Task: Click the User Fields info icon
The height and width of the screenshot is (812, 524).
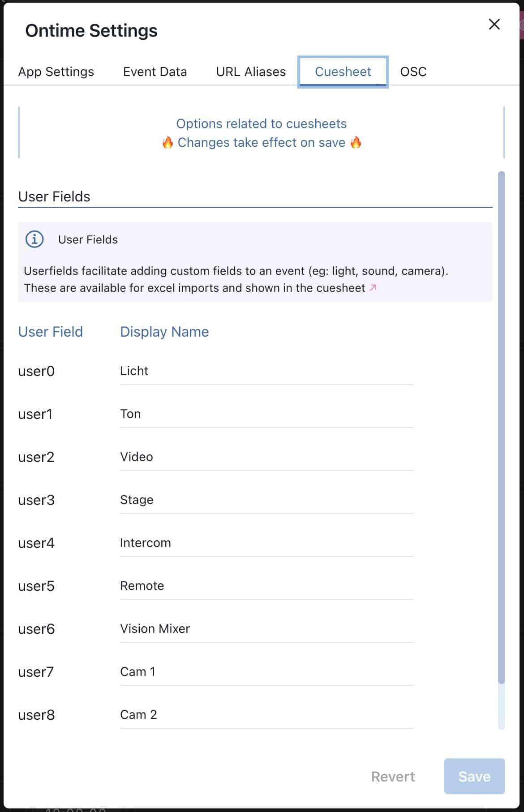Action: [34, 239]
